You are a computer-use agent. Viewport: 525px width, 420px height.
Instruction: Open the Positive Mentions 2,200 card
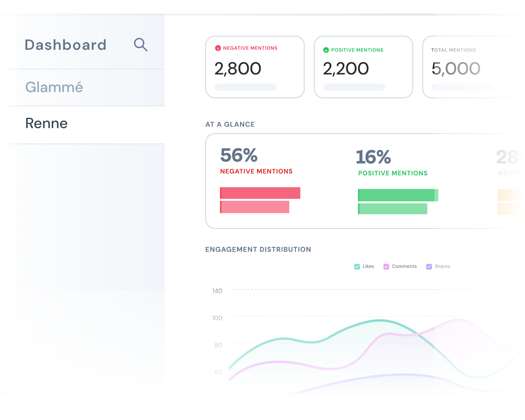[x=363, y=67]
